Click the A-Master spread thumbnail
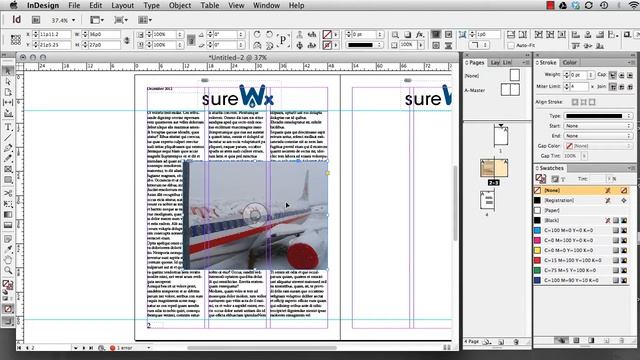This screenshot has height=360, width=640. pos(510,89)
